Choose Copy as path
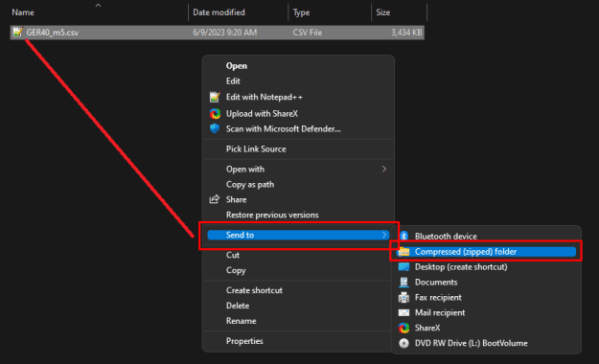Screen dimensions: 599x364 coord(250,185)
